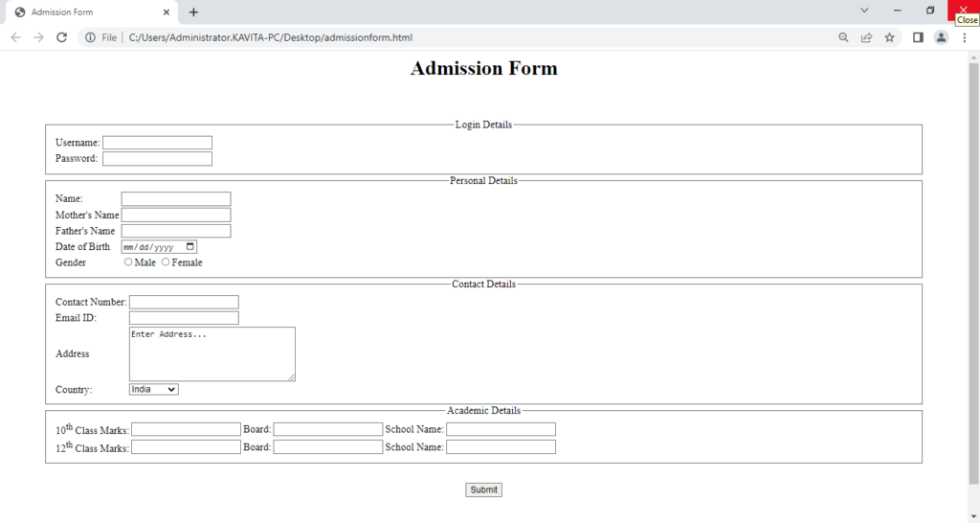
Task: Click the Gender label text
Action: point(71,262)
